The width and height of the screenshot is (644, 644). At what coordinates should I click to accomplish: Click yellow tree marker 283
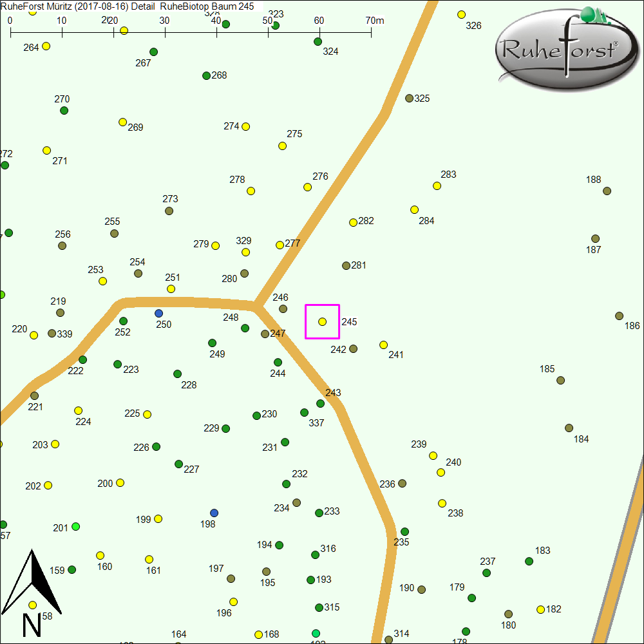[x=437, y=186]
